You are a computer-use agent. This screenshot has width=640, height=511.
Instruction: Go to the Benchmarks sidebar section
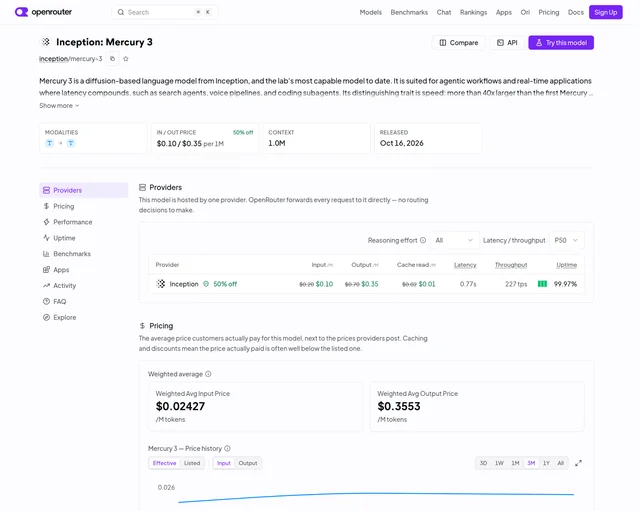tap(84, 254)
